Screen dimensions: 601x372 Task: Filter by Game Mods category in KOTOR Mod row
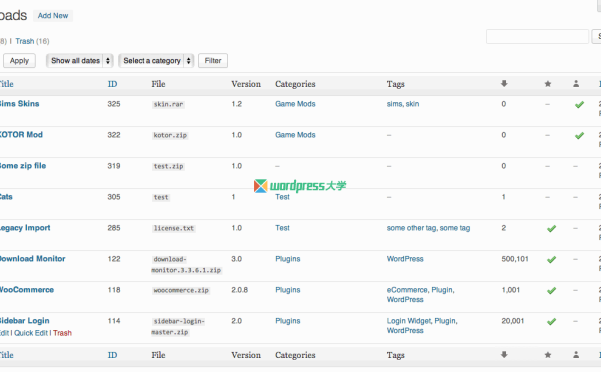coord(295,135)
